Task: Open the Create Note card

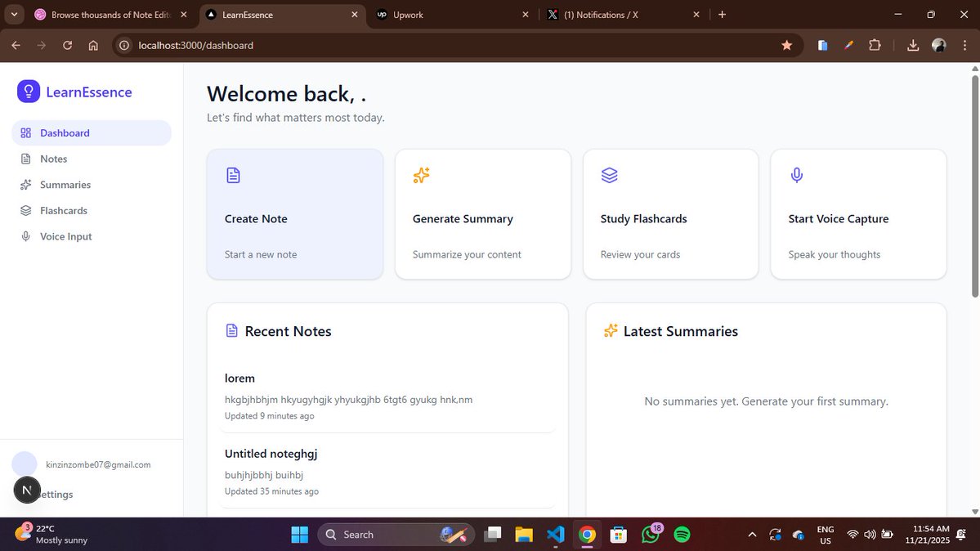Action: click(295, 214)
